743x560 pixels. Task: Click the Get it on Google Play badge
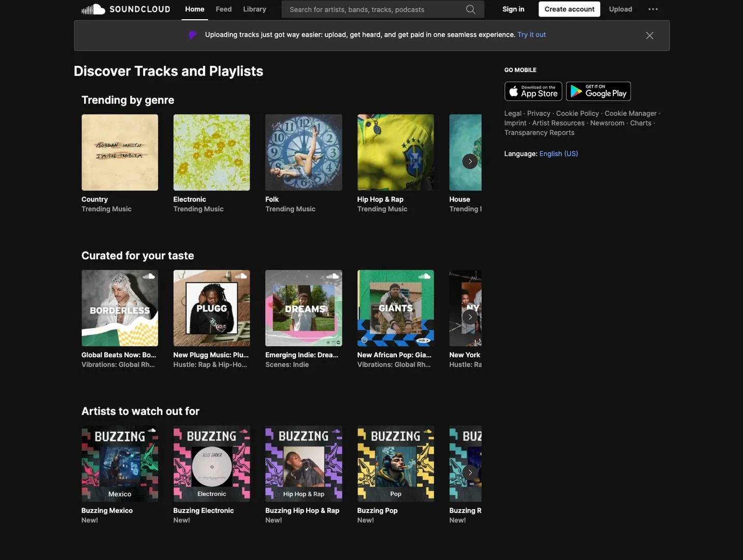point(598,91)
